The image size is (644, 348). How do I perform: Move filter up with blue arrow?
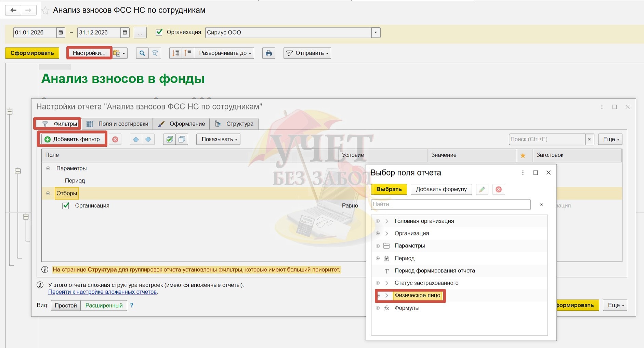click(136, 139)
